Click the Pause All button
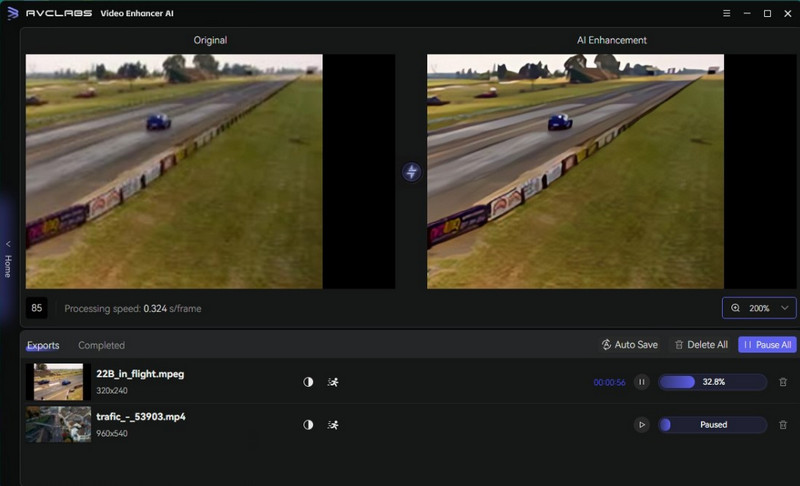 (767, 345)
